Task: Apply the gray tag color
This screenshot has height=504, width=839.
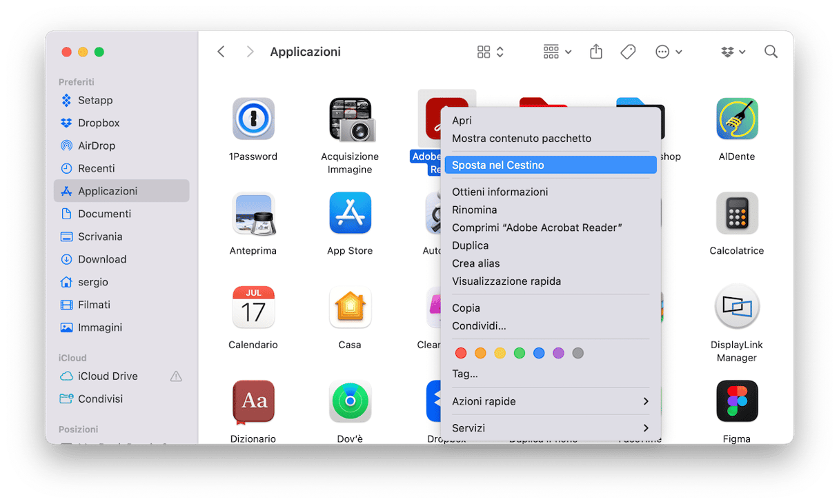Action: tap(578, 353)
